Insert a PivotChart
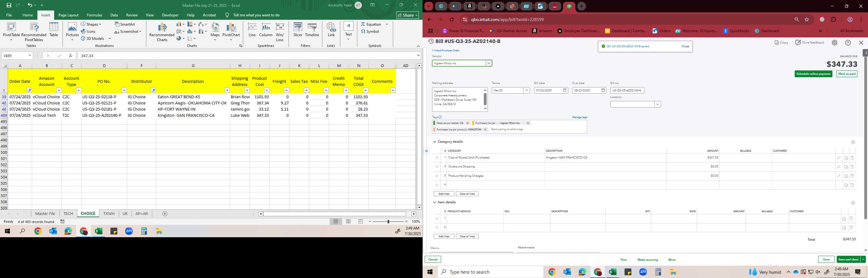Screen dimensions: 868x278 (231, 32)
